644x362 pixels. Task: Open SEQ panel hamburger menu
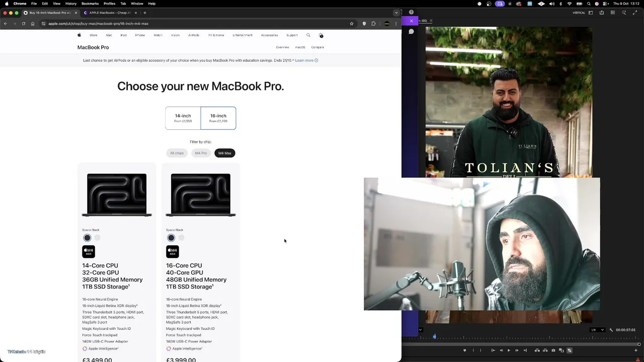tap(431, 21)
